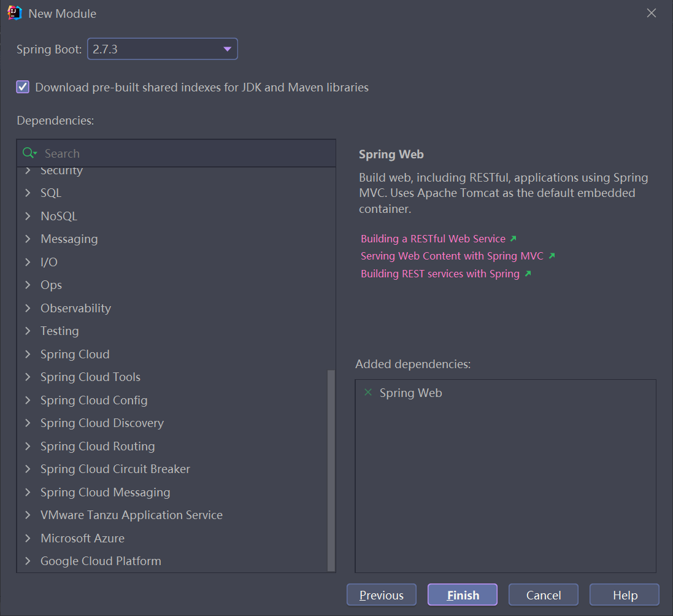Click the search magnifier icon
The image size is (673, 616).
29,153
